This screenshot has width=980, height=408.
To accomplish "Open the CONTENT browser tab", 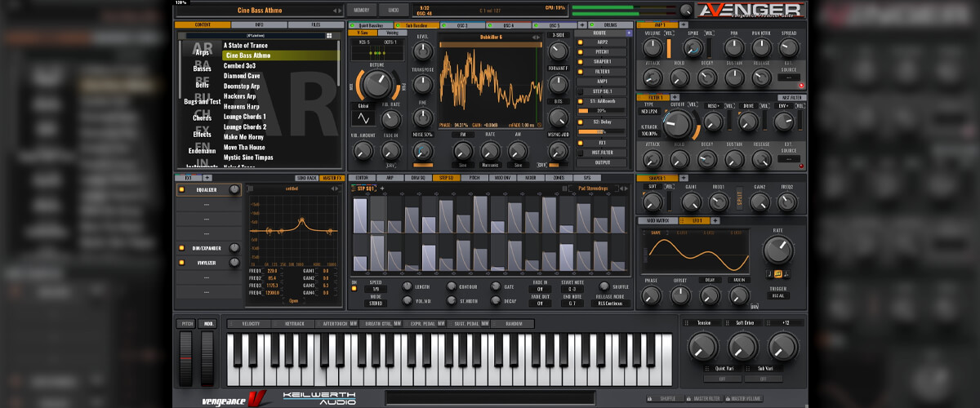I will [203, 25].
